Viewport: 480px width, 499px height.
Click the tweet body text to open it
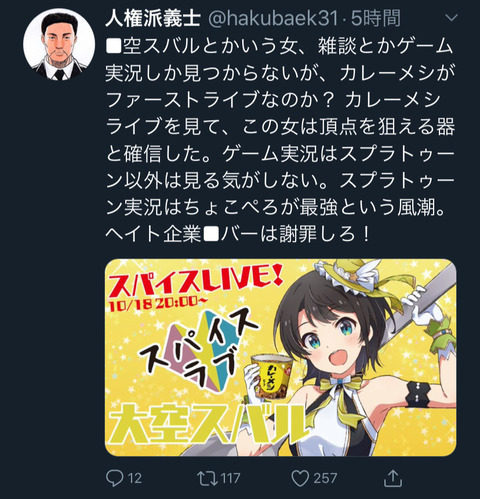pyautogui.click(x=280, y=140)
